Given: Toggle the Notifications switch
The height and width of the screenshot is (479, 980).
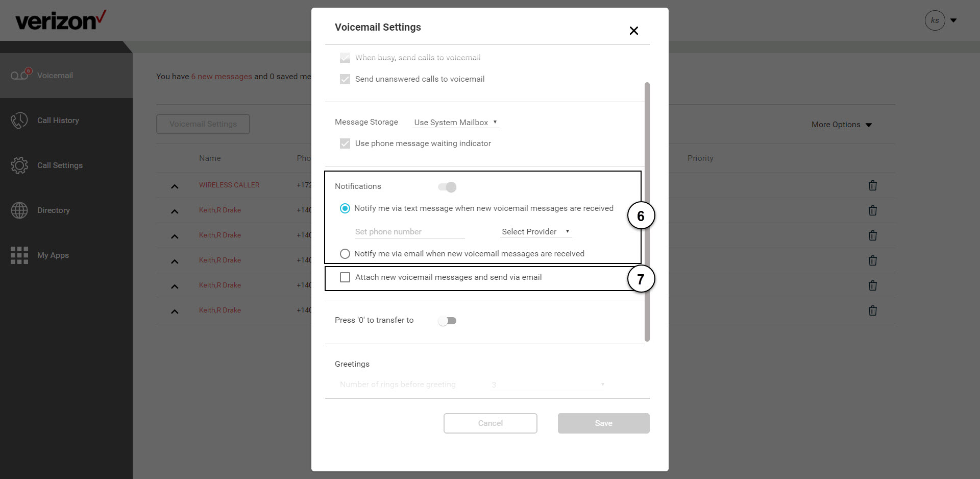Looking at the screenshot, I should point(447,187).
